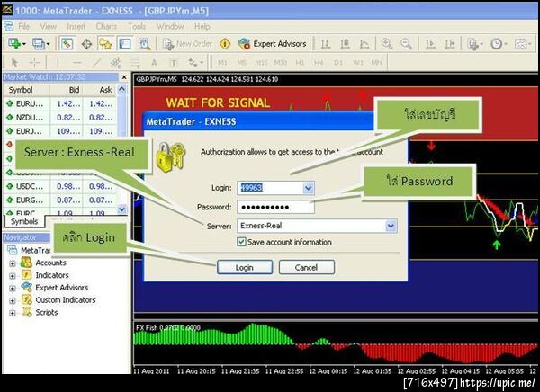The image size is (540, 392).
Task: Open the File menu
Action: (x=23, y=26)
